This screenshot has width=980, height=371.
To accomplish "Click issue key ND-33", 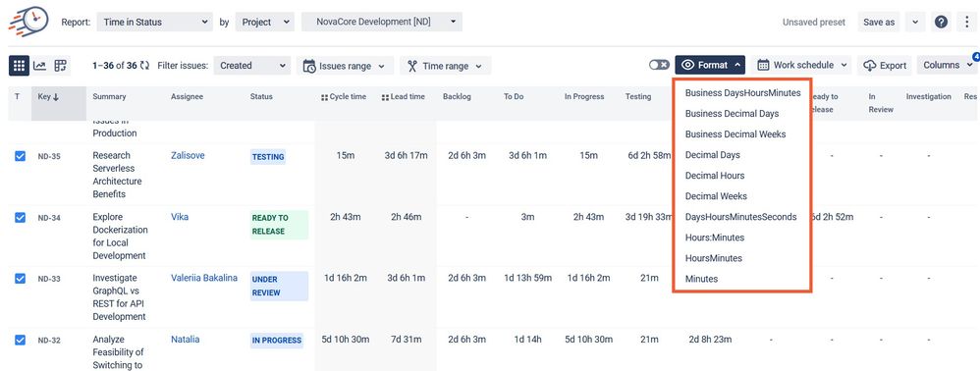I will [x=49, y=279].
